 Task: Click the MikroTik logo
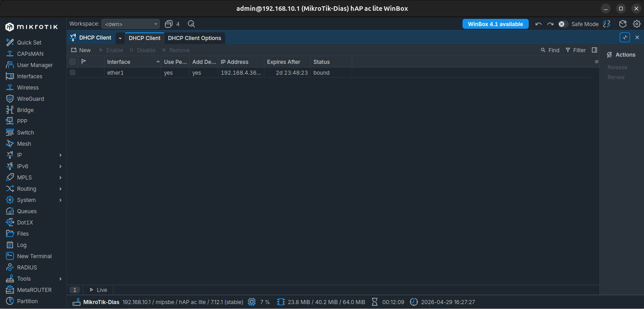click(32, 27)
